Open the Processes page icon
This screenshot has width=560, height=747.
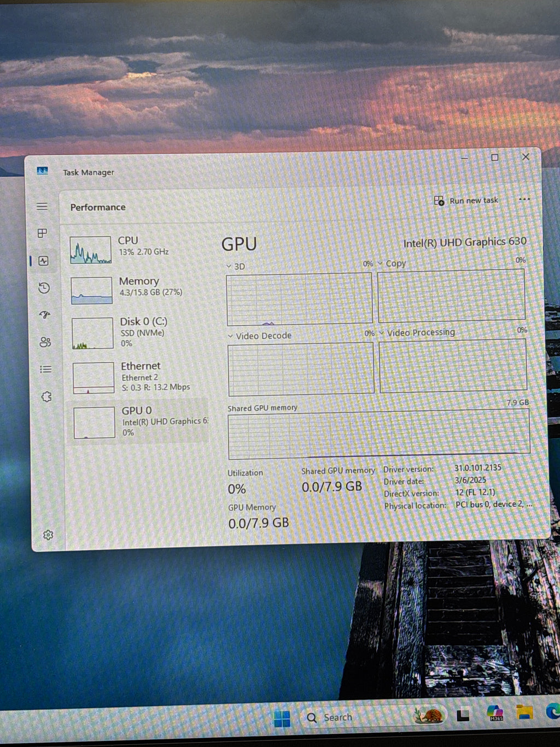point(42,233)
